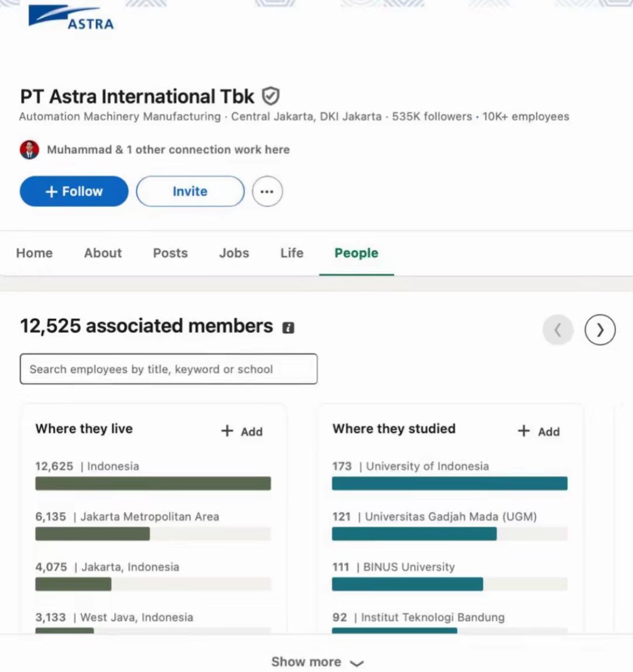The image size is (633, 672).
Task: Click the 535K followers text
Action: (x=432, y=116)
